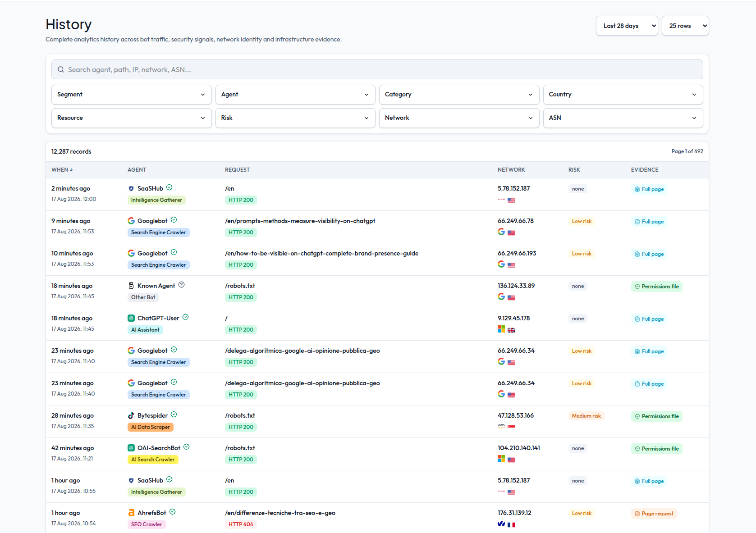Open Full page evidence for first SaaSHub row
This screenshot has width=756, height=533.
coord(649,189)
